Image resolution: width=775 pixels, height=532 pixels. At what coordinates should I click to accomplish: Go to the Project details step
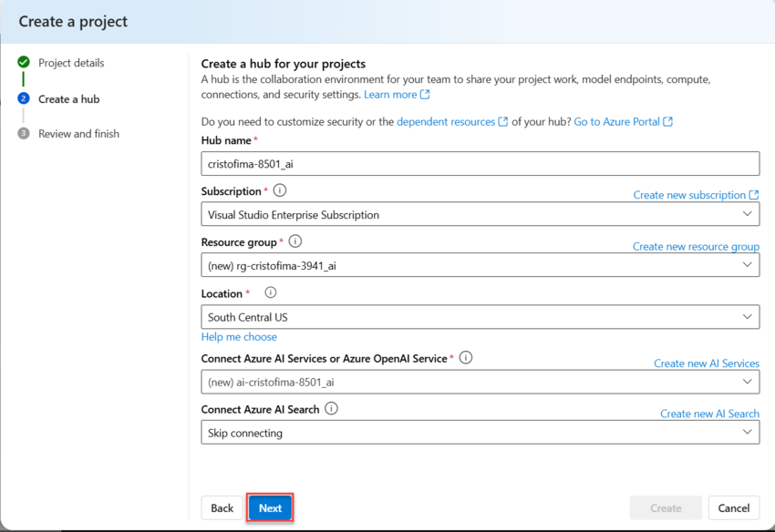click(71, 63)
